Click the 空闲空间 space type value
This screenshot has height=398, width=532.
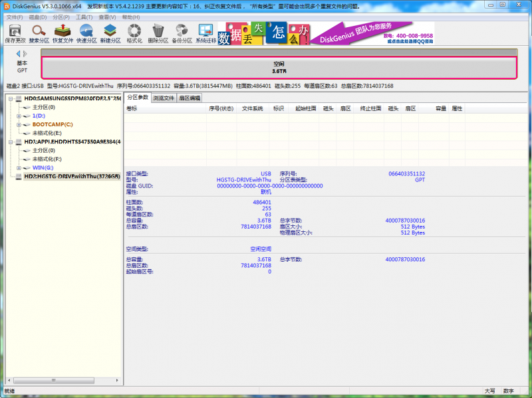[261, 249]
